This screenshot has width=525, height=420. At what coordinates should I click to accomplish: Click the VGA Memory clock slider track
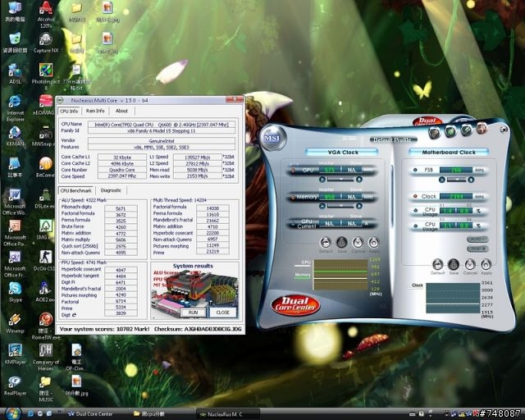pyautogui.click(x=340, y=206)
